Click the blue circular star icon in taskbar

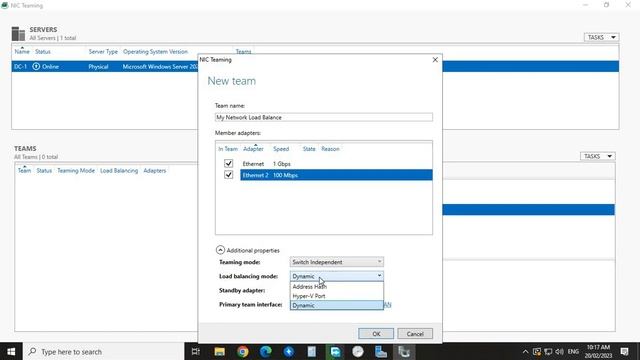(x=289, y=351)
